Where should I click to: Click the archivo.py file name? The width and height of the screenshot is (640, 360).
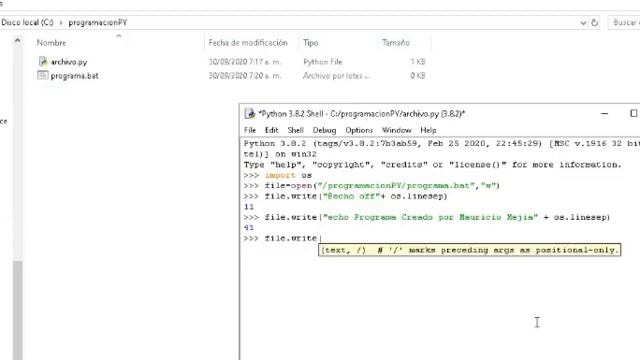point(69,62)
